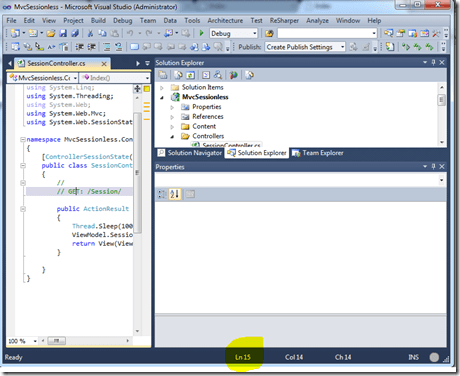The width and height of the screenshot is (460, 376).
Task: Open the ReSharper menu
Action: pyautogui.click(x=284, y=21)
